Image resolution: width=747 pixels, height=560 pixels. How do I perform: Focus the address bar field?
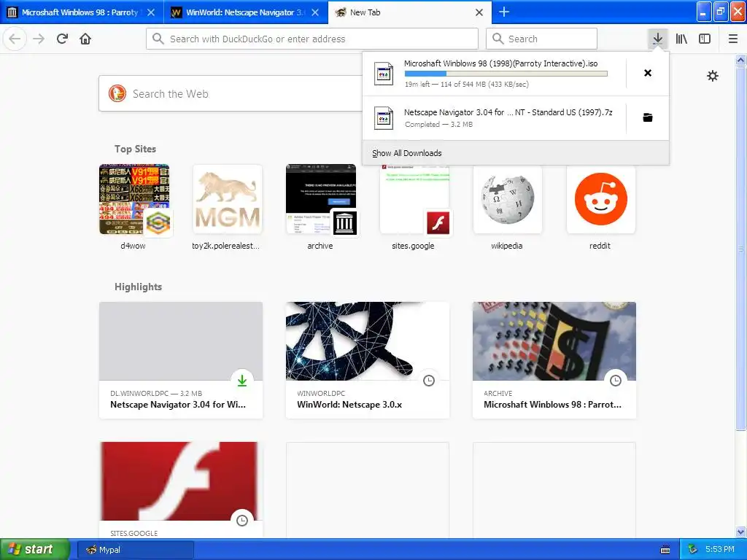312,39
